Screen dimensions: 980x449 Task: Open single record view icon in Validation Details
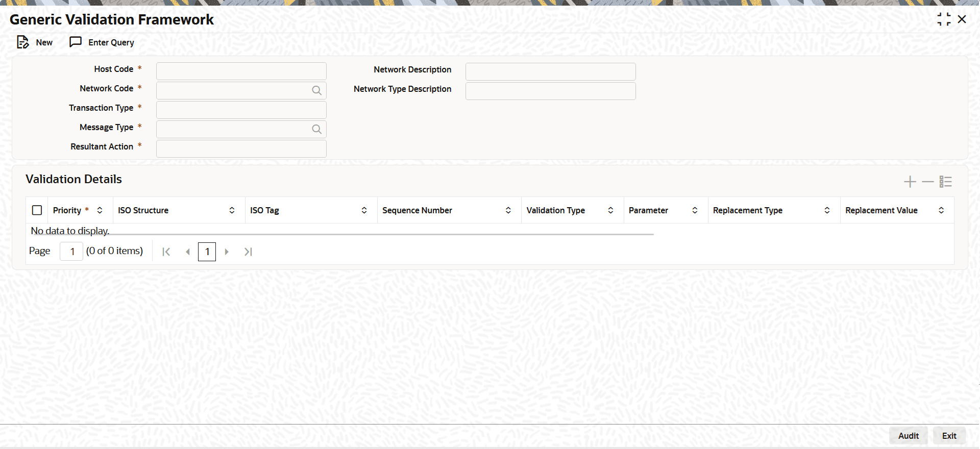pyautogui.click(x=945, y=182)
